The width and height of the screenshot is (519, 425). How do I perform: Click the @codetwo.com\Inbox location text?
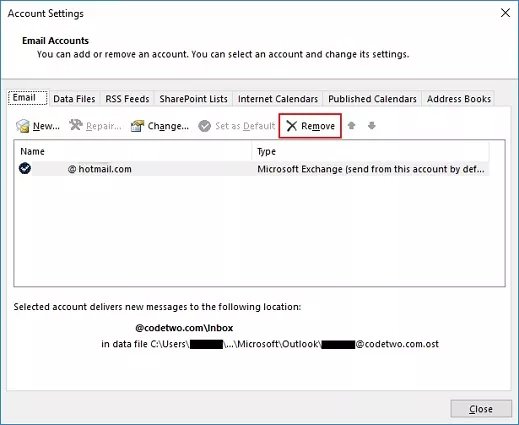pyautogui.click(x=184, y=328)
